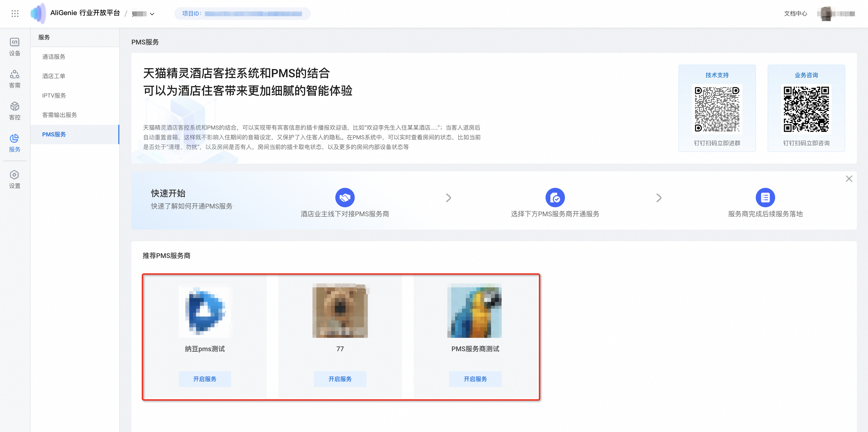This screenshot has width=868, height=432.
Task: Click the 服务 sidebar header
Action: [x=44, y=37]
